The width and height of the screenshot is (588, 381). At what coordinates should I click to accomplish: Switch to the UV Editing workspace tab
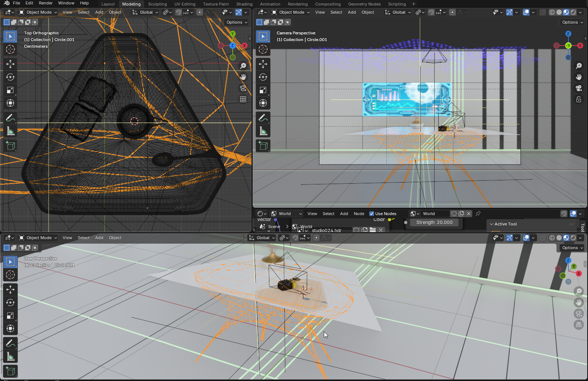click(185, 4)
